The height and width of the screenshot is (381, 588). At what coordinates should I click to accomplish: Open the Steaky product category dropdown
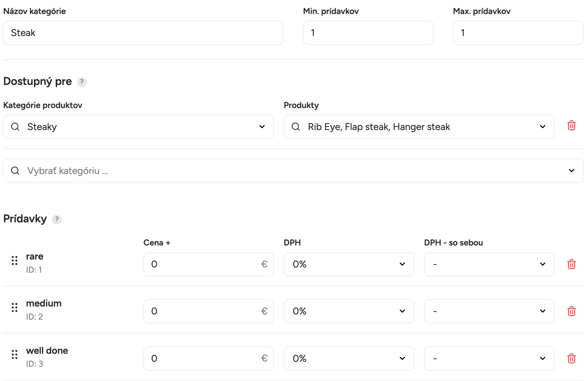click(x=138, y=127)
